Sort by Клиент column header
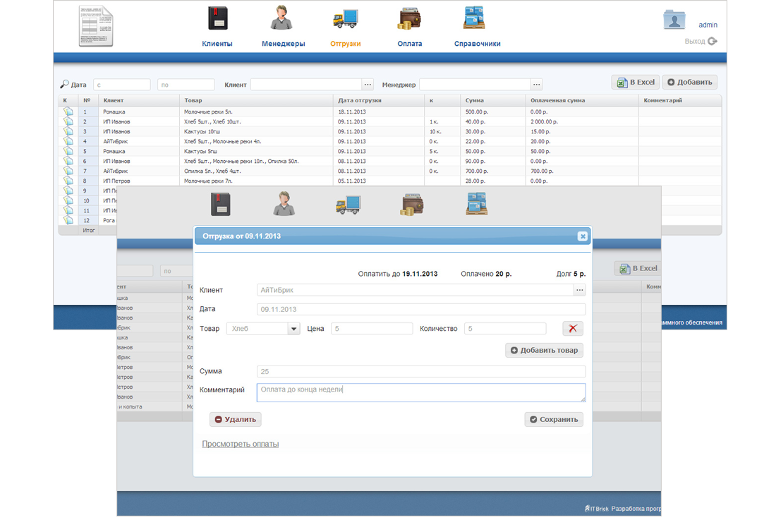The image size is (776, 532). (114, 100)
